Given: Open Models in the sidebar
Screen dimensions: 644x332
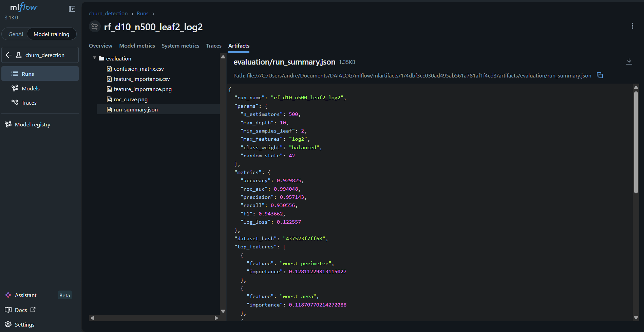Looking at the screenshot, I should (x=40, y=88).
